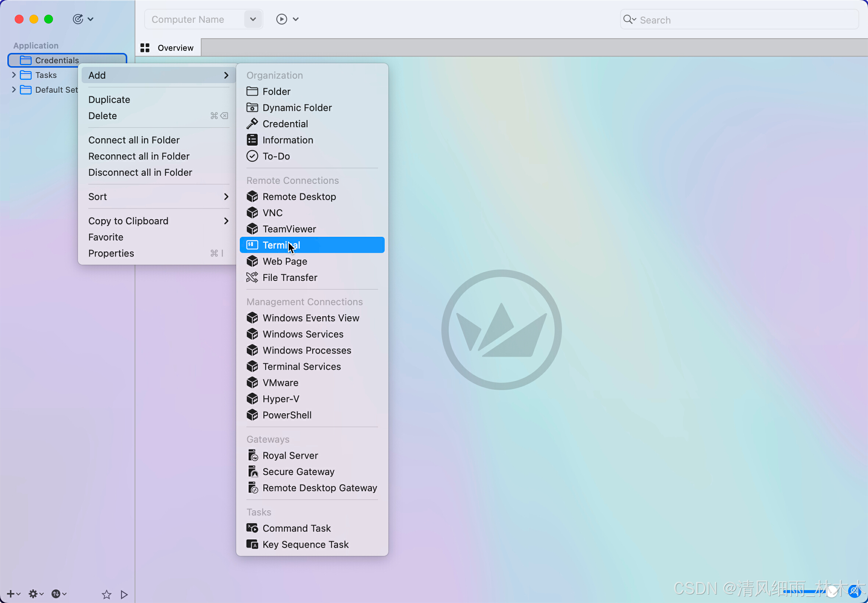Choose Folder in the Organization section

pyautogui.click(x=312, y=92)
